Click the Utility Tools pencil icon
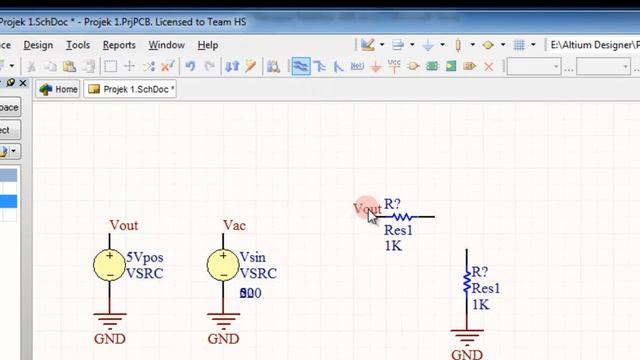This screenshot has height=360, width=640. (x=367, y=45)
